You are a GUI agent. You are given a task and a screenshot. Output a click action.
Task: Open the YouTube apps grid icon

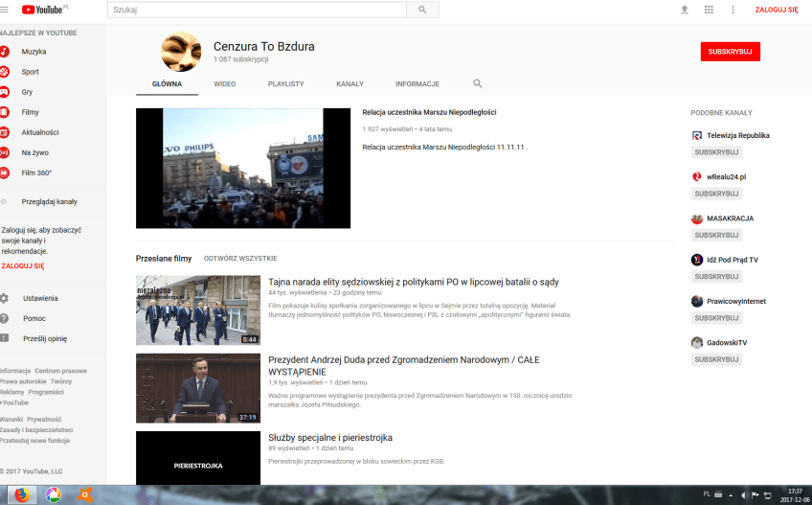click(x=709, y=10)
